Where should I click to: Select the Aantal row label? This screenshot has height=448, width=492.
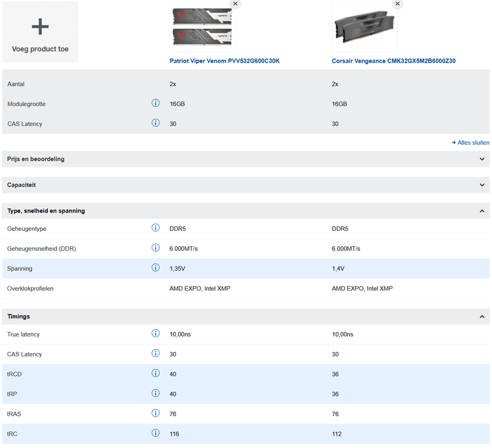click(16, 84)
